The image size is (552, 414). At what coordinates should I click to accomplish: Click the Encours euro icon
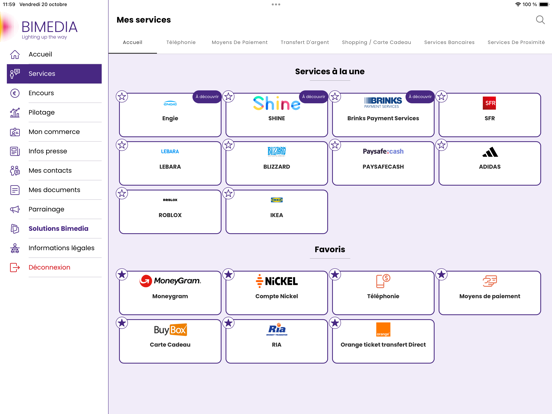click(15, 93)
